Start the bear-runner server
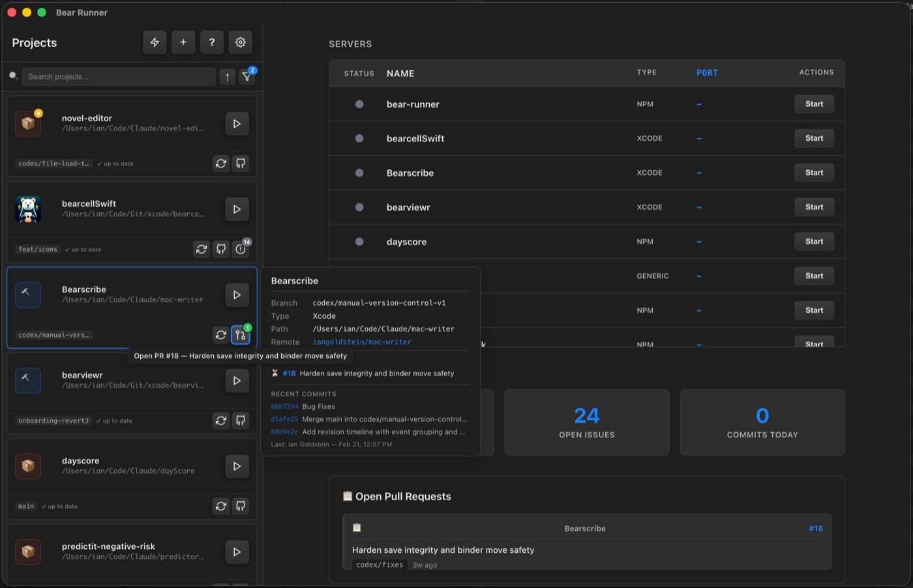This screenshot has width=913, height=588. 814,104
